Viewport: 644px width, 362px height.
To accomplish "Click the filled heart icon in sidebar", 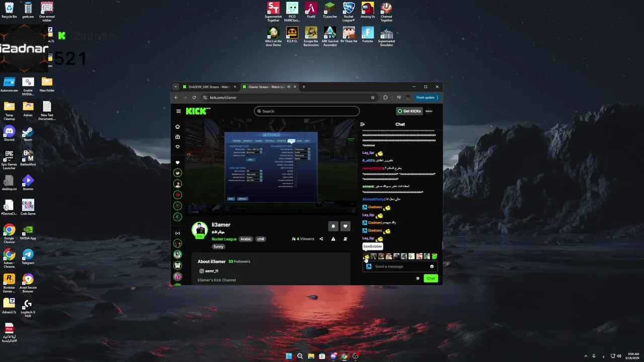I will [177, 162].
